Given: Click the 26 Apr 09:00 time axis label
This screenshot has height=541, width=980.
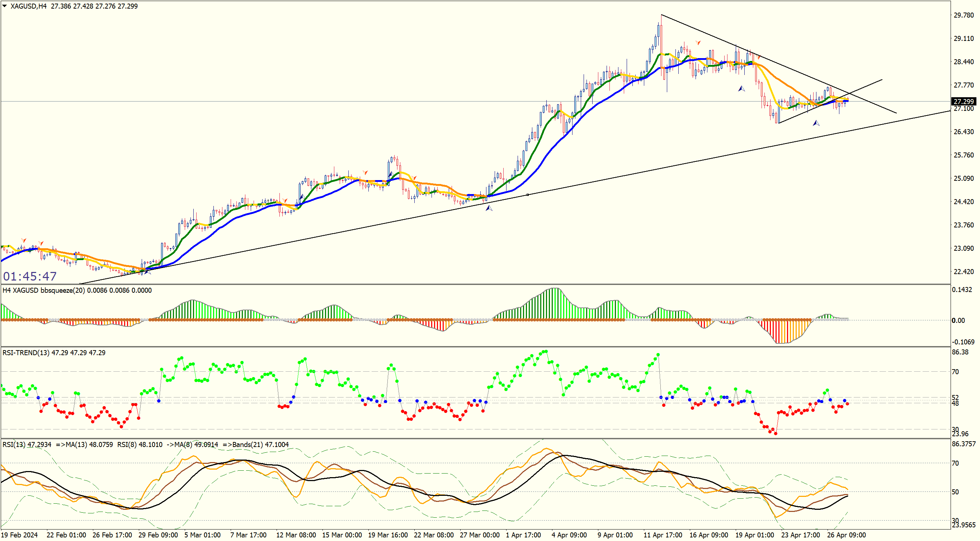Looking at the screenshot, I should (847, 535).
